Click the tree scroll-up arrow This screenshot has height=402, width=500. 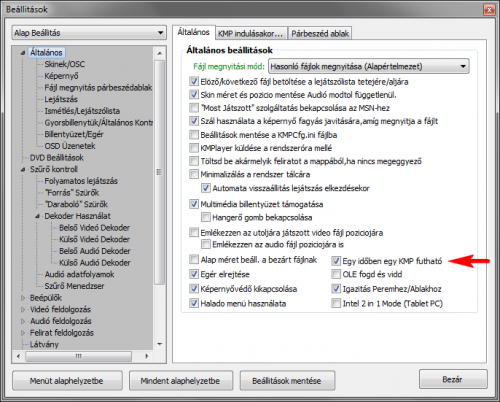point(160,53)
